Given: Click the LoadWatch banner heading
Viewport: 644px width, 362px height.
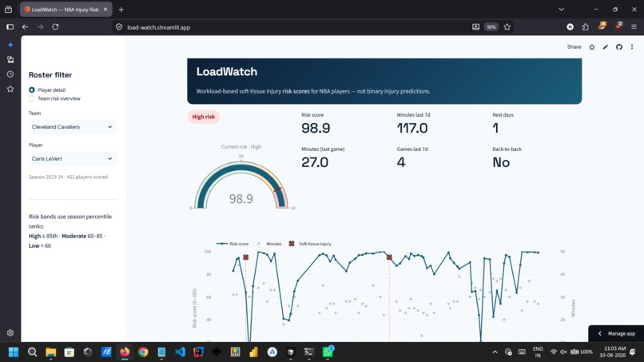Looking at the screenshot, I should pos(227,71).
